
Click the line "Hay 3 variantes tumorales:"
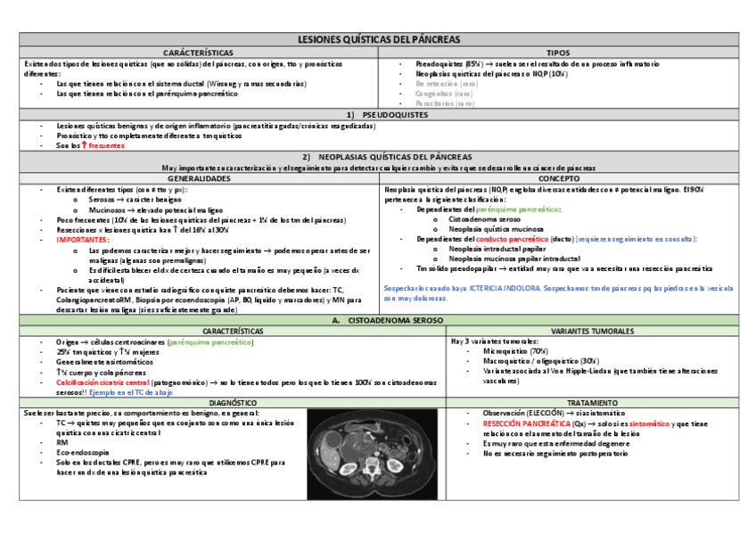(495, 341)
